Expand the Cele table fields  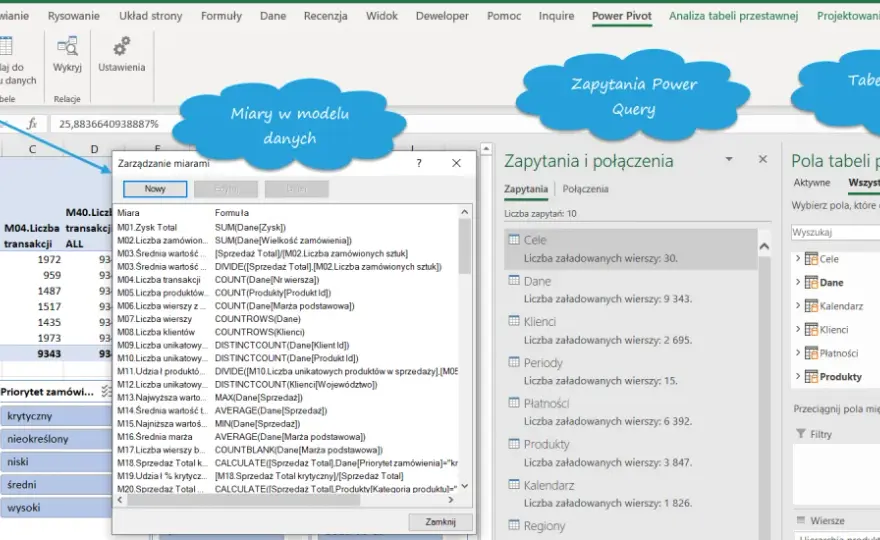click(x=798, y=259)
